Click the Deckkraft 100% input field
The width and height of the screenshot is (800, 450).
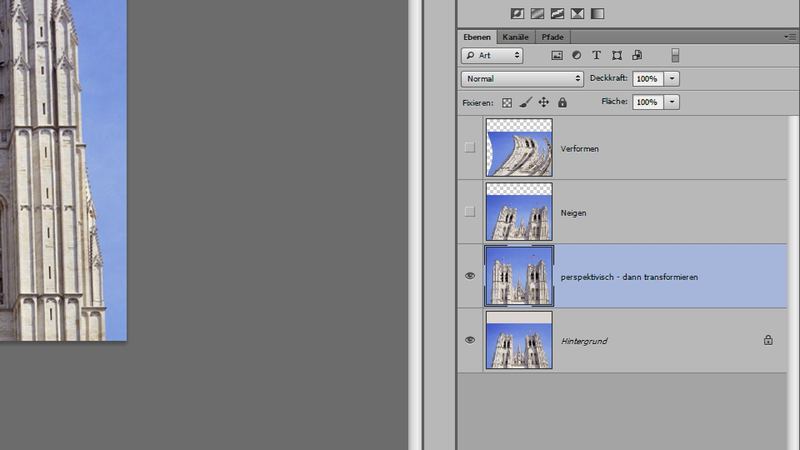click(x=648, y=79)
